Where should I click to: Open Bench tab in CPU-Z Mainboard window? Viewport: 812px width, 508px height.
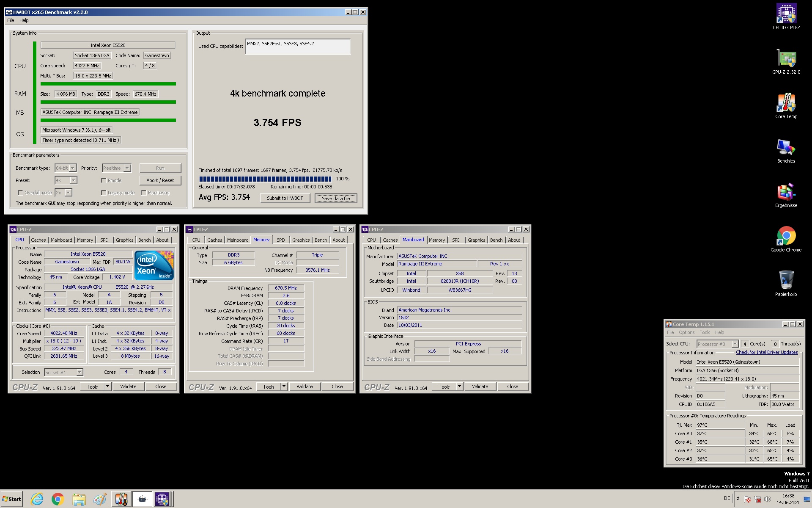(x=497, y=240)
